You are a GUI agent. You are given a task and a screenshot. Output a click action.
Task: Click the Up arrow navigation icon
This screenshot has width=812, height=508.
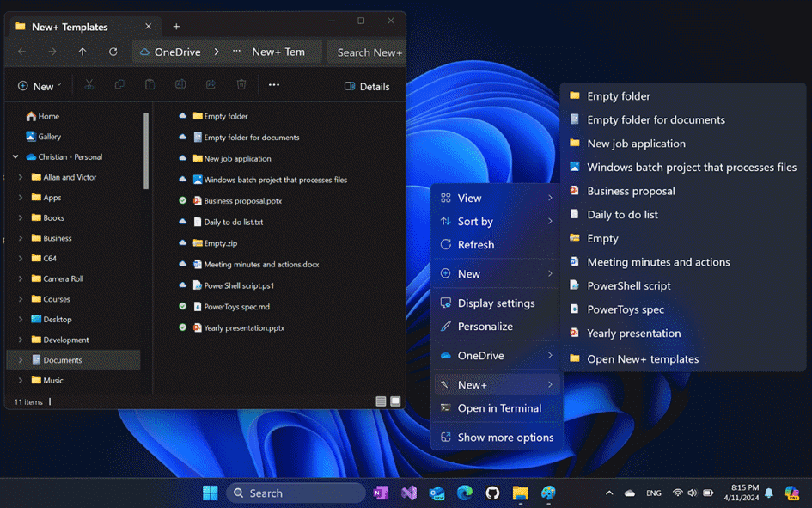coord(82,52)
